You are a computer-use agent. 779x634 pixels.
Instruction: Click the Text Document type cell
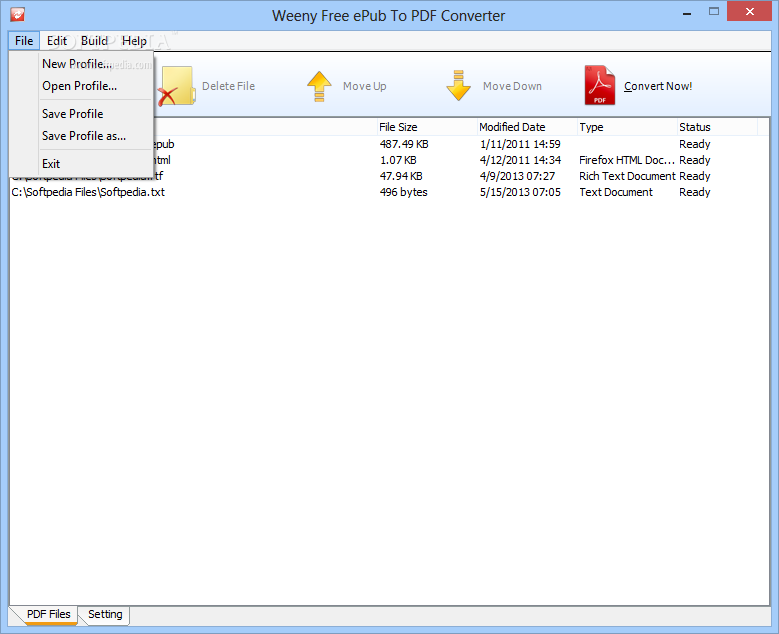pyautogui.click(x=616, y=192)
